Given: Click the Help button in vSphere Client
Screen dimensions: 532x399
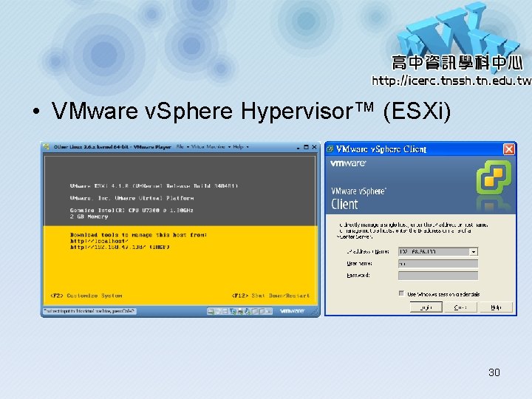Looking at the screenshot, I should (x=496, y=307).
